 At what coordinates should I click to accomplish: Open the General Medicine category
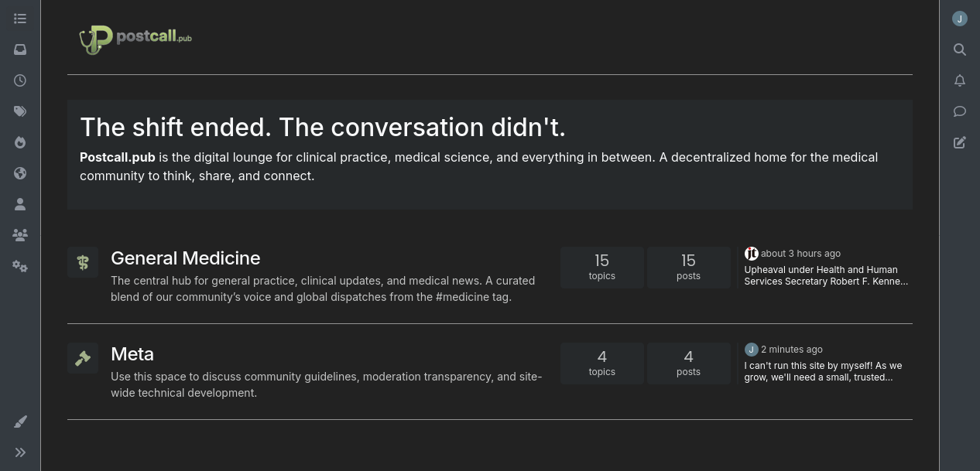(186, 258)
